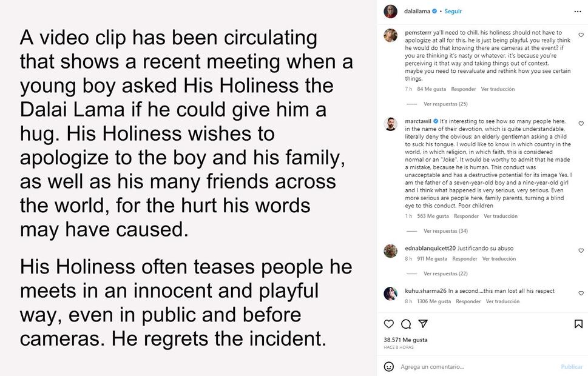This screenshot has height=376, width=588.
Task: Click 'Responder' under kuhu.sharma26's comment
Action: tap(468, 301)
